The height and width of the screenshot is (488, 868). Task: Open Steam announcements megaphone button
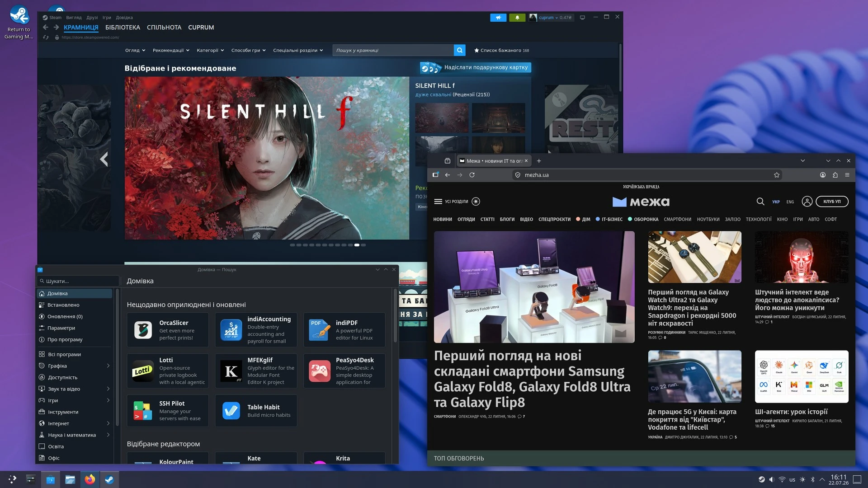coord(498,18)
